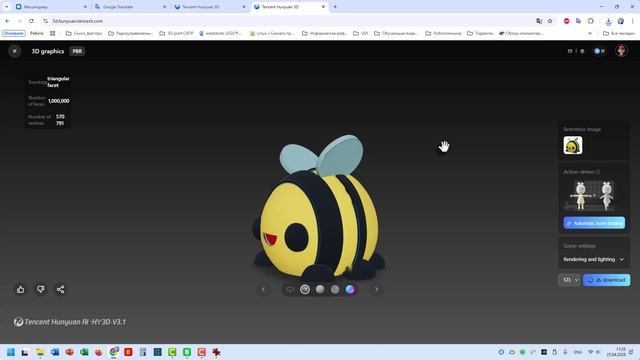Viewport: 640px width, 360px height.
Task: Open PowerPoint from the taskbar
Action: pos(69,352)
